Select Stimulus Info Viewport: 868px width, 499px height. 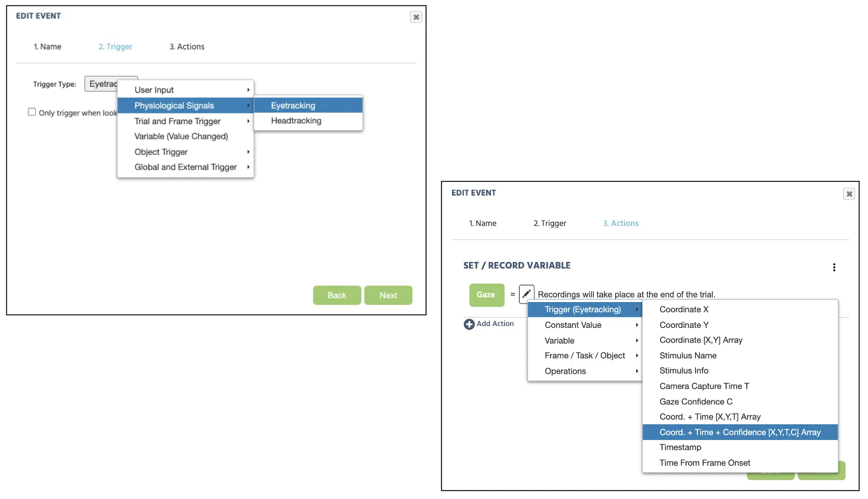(740, 371)
